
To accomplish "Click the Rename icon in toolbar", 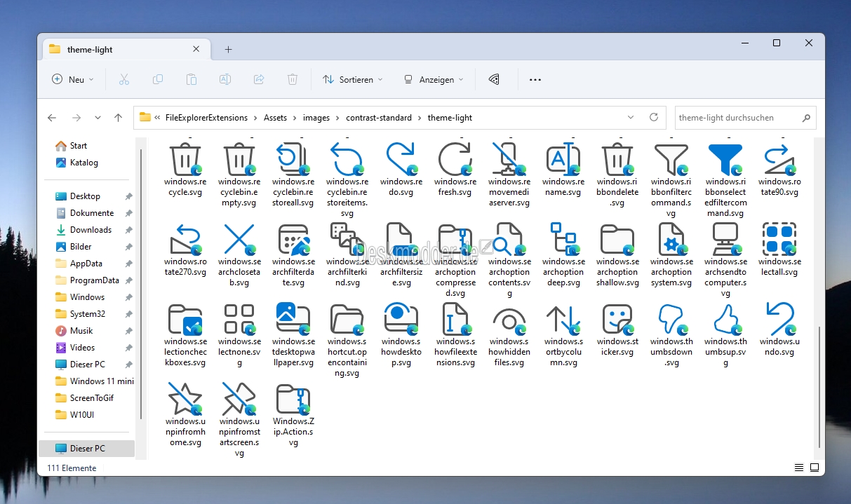I will [225, 80].
